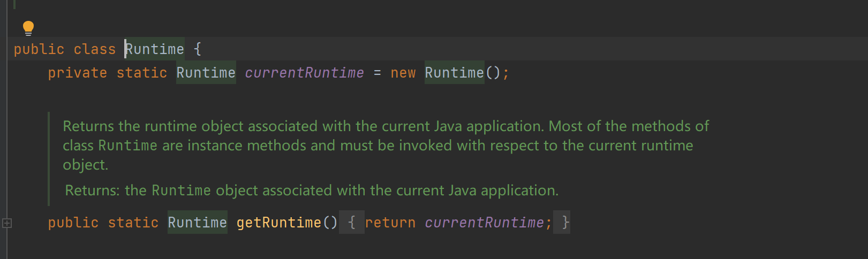Viewport: 868px width, 259px height.
Task: Click the 'public' keyword before class
Action: (39, 49)
